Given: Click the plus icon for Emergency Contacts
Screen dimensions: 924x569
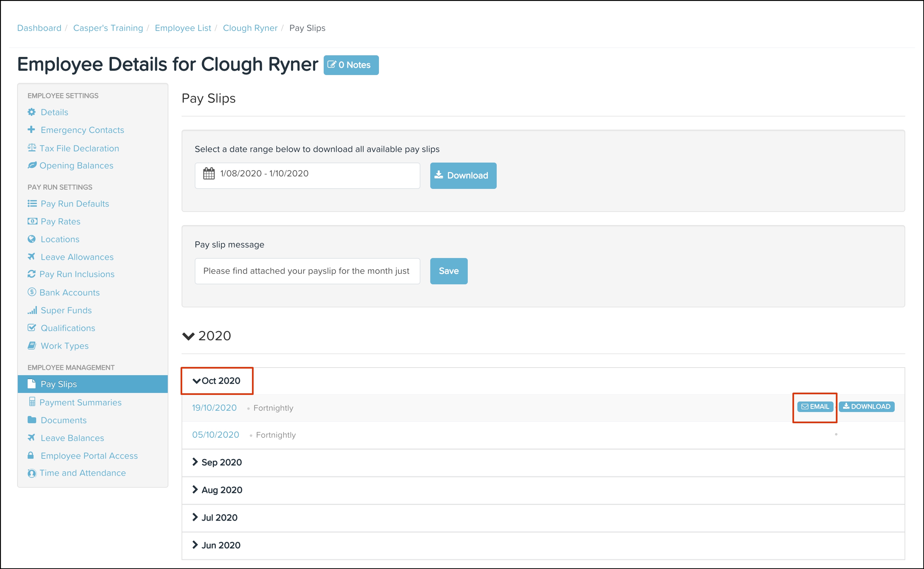Looking at the screenshot, I should (x=31, y=130).
